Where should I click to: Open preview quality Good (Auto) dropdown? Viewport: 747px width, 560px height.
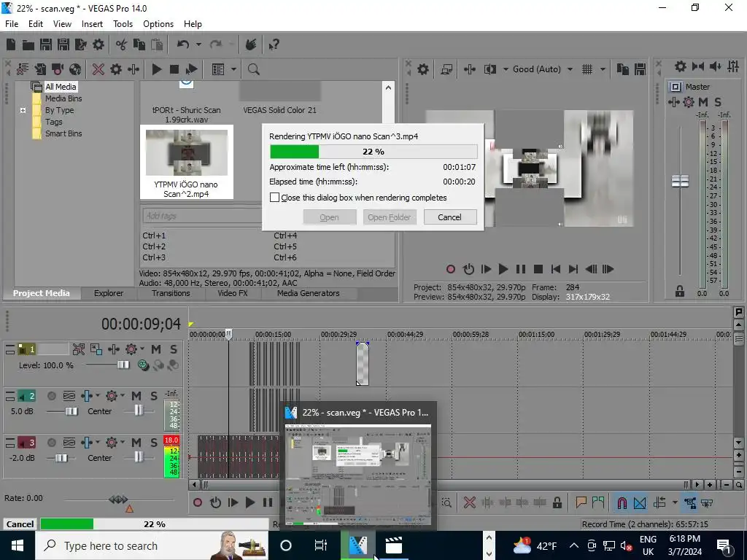(x=570, y=69)
